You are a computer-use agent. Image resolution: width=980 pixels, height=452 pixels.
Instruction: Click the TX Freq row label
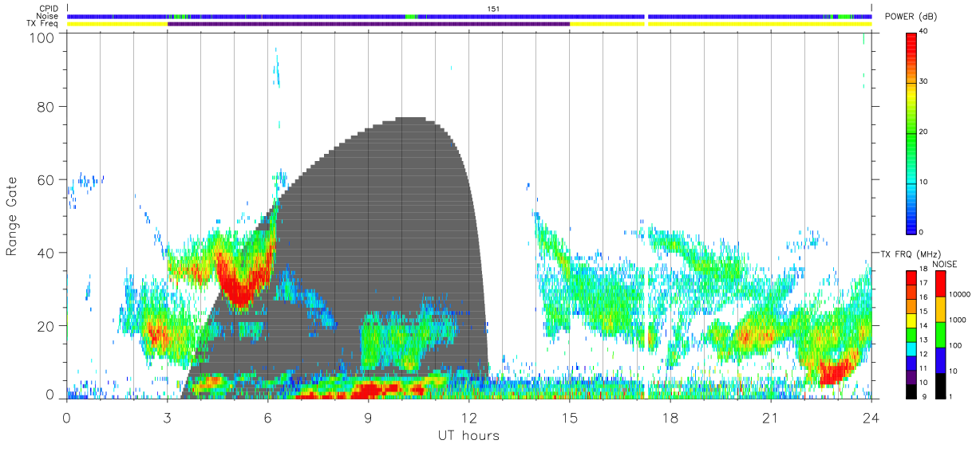pos(42,24)
